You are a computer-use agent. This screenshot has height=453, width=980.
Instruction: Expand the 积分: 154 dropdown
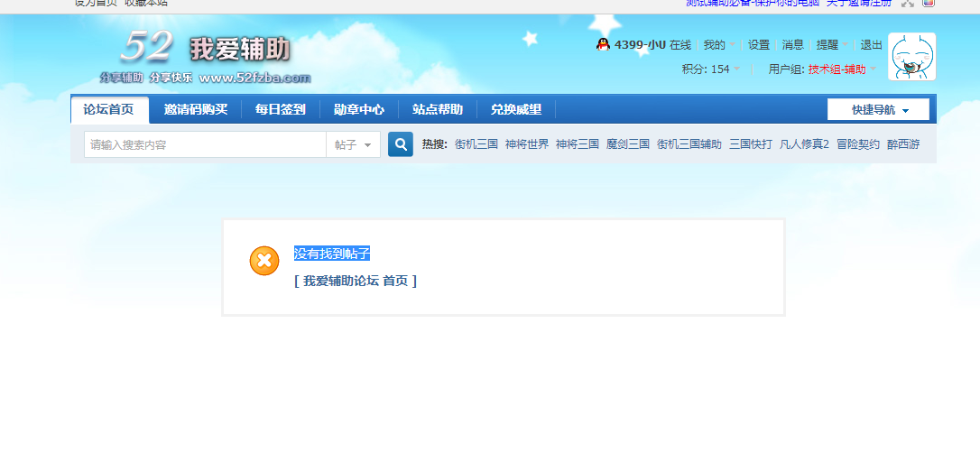(711, 69)
